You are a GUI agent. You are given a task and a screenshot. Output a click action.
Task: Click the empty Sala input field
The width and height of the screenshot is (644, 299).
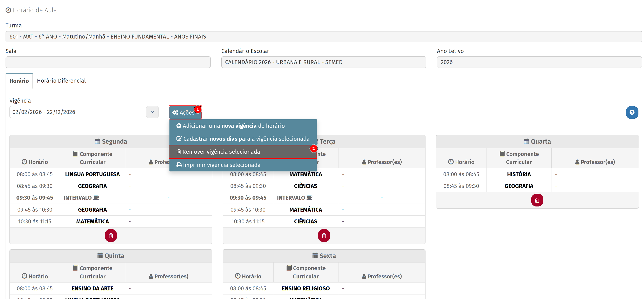click(108, 62)
